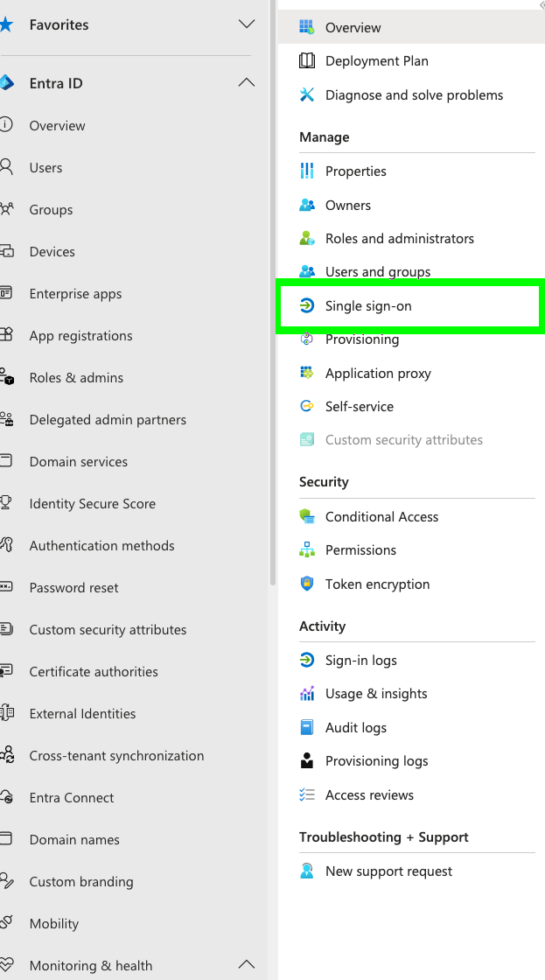Click the Enterprise apps sidebar icon
The image size is (545, 980).
6,293
